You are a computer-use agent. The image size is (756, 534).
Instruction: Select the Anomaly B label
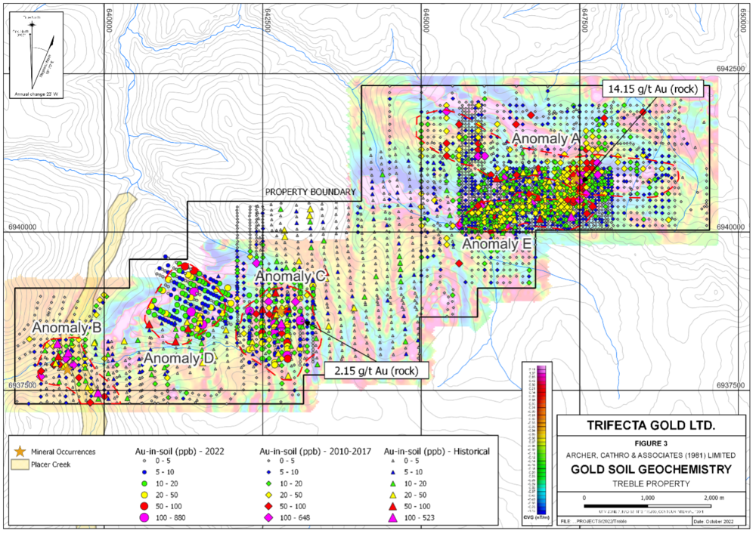click(67, 328)
